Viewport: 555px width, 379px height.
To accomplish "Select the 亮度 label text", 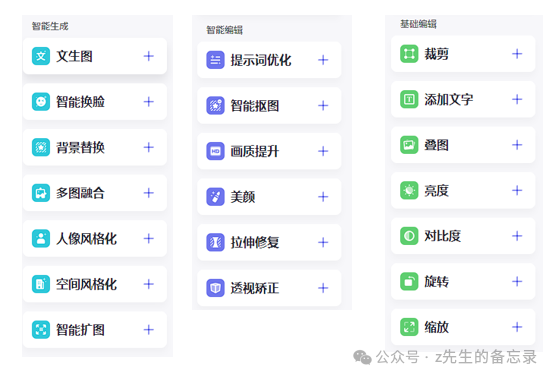I will (x=436, y=190).
